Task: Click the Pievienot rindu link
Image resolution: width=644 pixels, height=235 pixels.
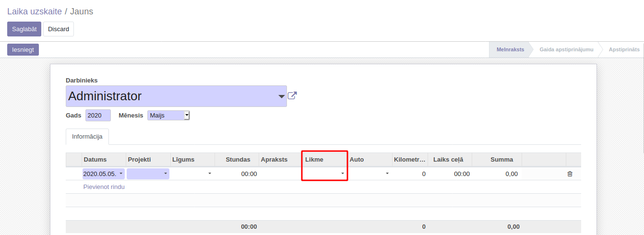Action: tap(104, 187)
